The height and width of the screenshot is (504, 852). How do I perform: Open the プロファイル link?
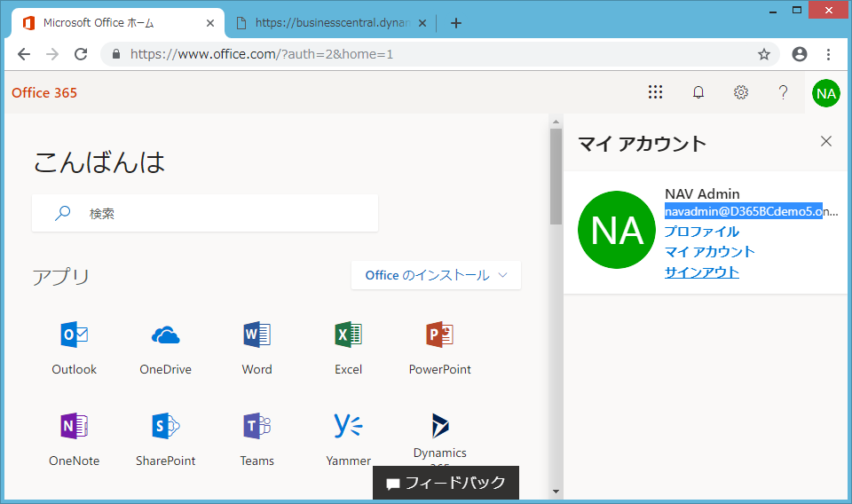click(x=701, y=232)
